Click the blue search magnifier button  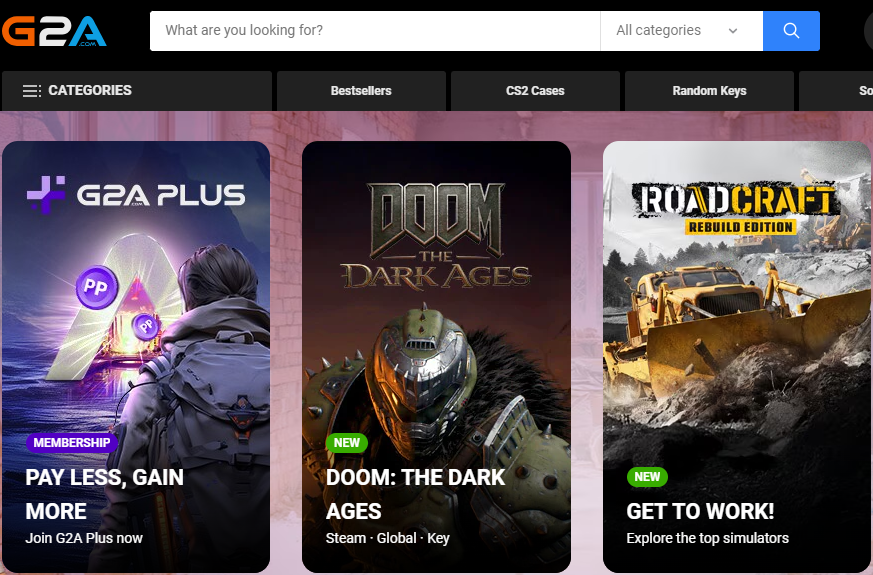[791, 31]
